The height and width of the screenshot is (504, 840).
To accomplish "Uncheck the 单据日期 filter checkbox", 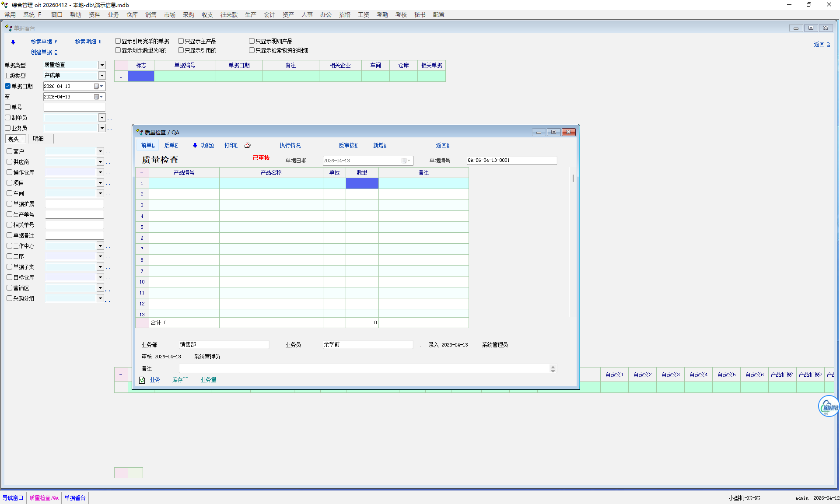I will click(x=8, y=86).
